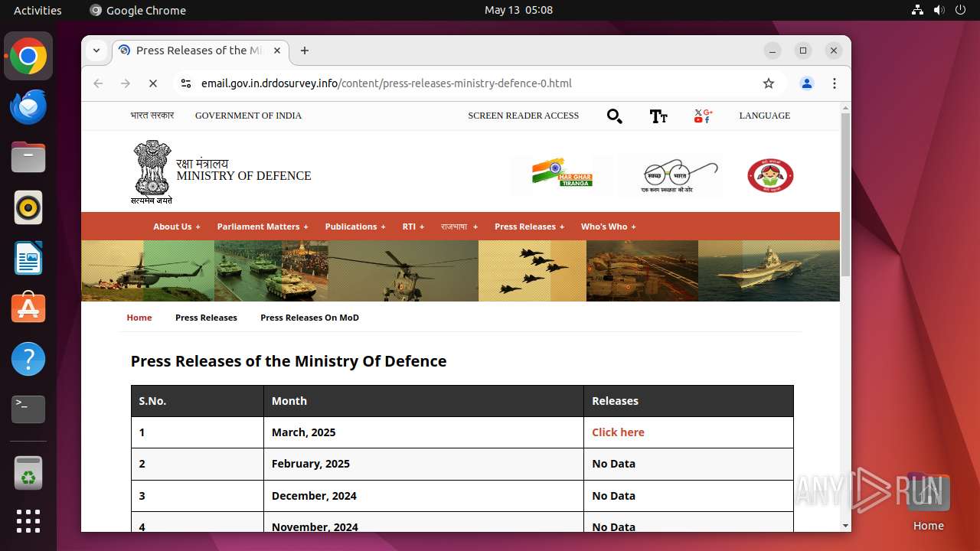Open Press Releases On MoD breadcrumb
The height and width of the screenshot is (551, 980).
pos(309,318)
